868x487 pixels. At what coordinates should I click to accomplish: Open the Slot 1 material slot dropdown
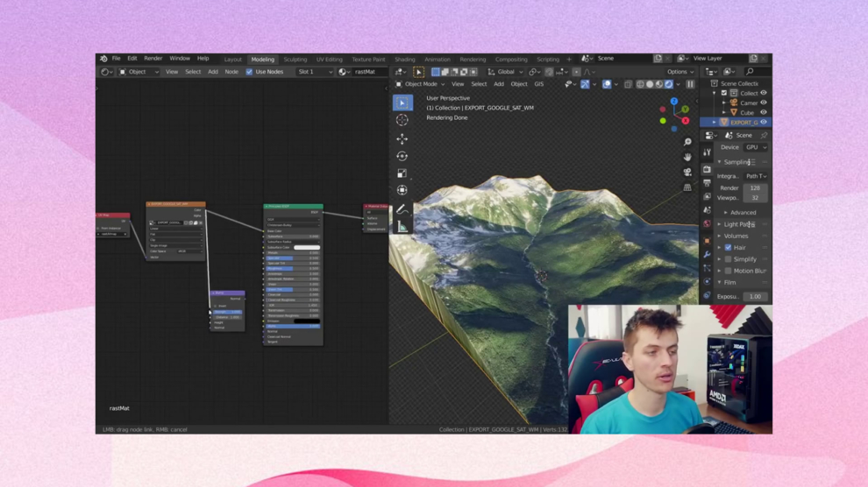point(315,72)
